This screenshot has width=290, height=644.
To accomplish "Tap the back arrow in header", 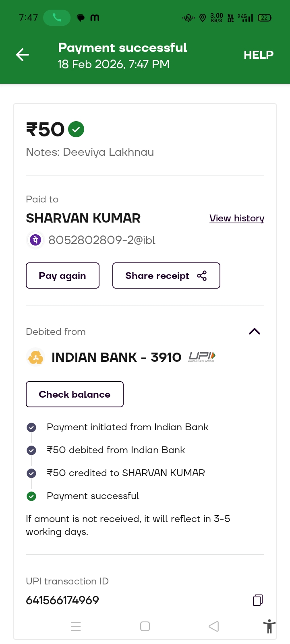I will click(23, 55).
